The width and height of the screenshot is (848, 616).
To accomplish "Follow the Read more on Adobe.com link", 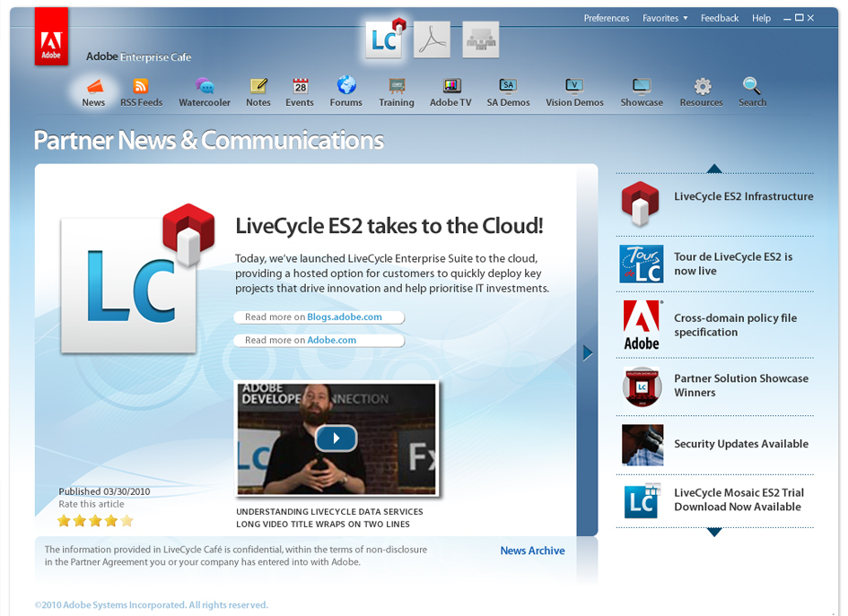I will pos(319,341).
